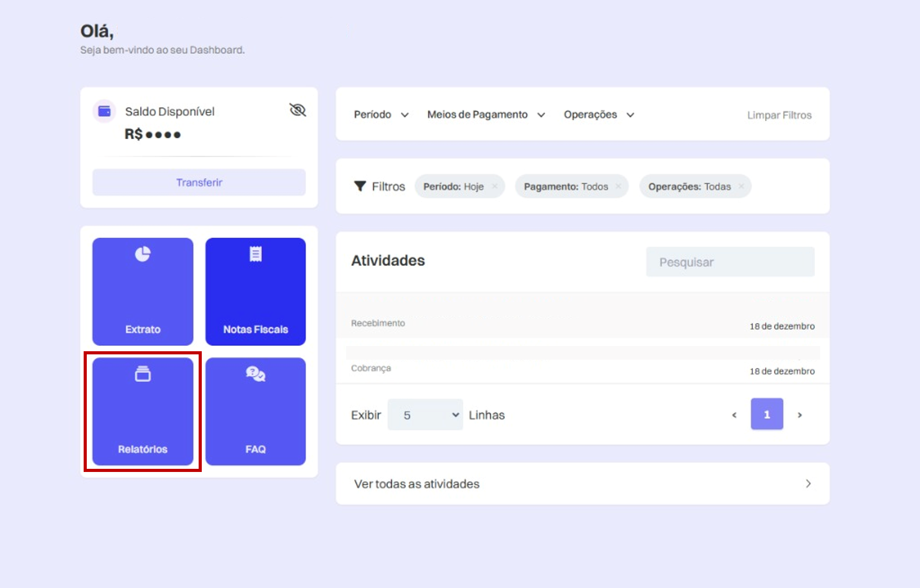Screen dimensions: 920x588
Task: Click Limpar Filtros link
Action: tap(779, 115)
